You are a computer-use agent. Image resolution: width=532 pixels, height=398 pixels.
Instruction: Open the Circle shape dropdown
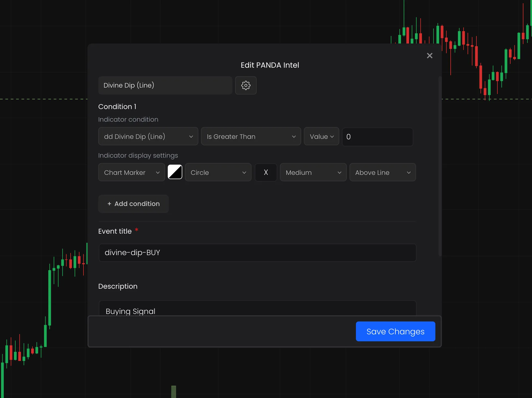click(x=218, y=172)
